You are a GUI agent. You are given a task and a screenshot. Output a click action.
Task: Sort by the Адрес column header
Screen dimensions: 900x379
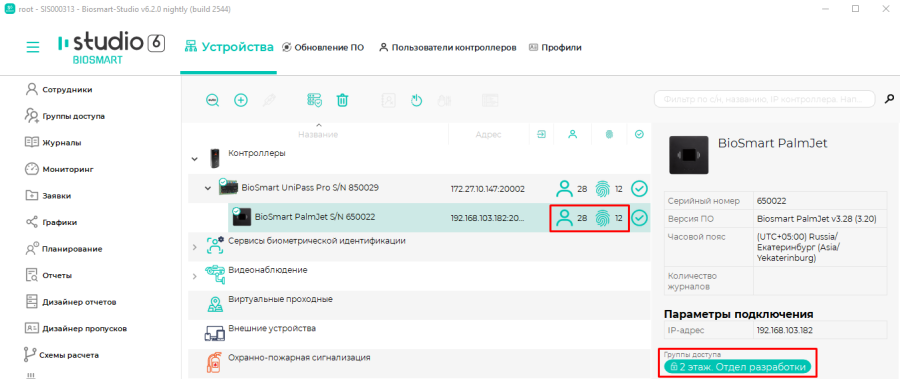pos(488,134)
